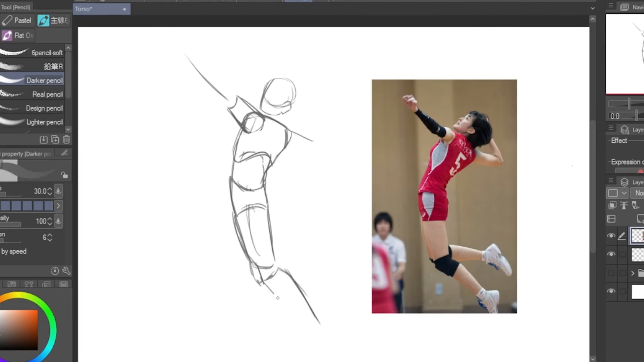Hide the top layer via eye icon
The width and height of the screenshot is (644, 362).
point(611,236)
